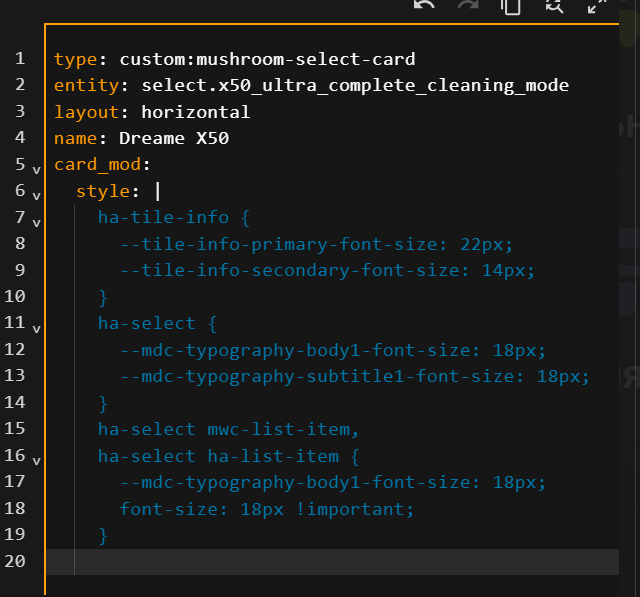Fold the ha-select block on line 11
Screen dimensions: 640x597
point(37,327)
